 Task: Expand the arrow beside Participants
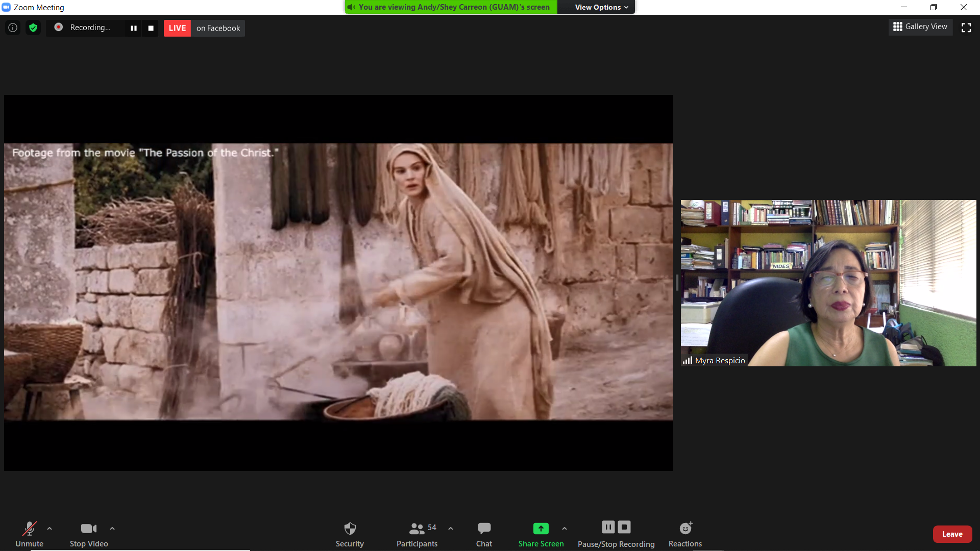click(x=451, y=529)
